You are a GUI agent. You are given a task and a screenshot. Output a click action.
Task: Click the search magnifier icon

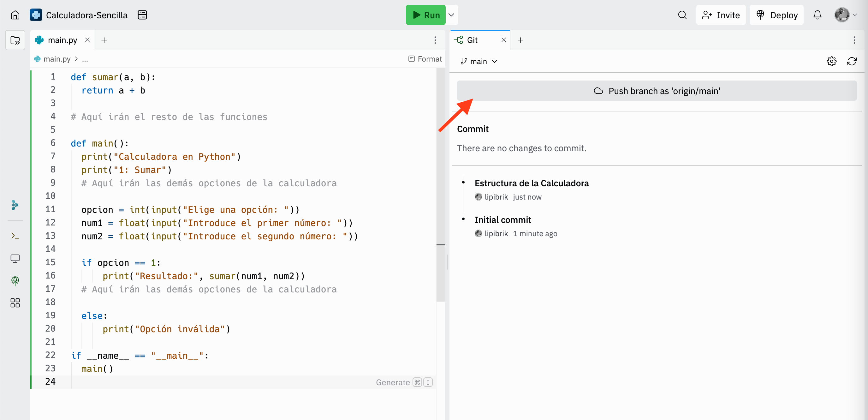(x=682, y=15)
